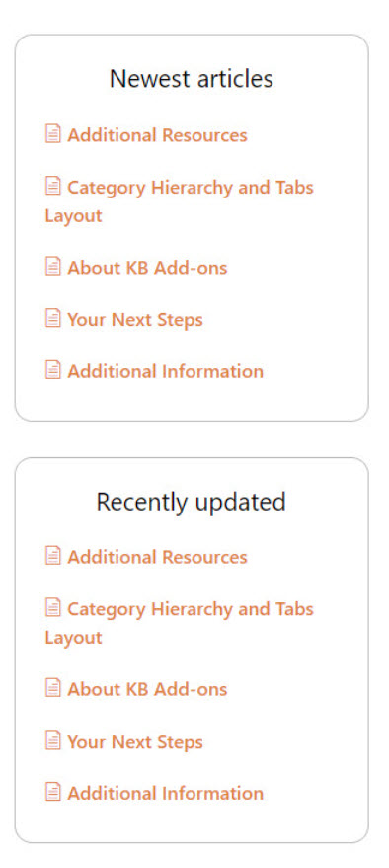Go to Your Next Steps in Newest articles
The width and height of the screenshot is (389, 868).
coord(135,320)
